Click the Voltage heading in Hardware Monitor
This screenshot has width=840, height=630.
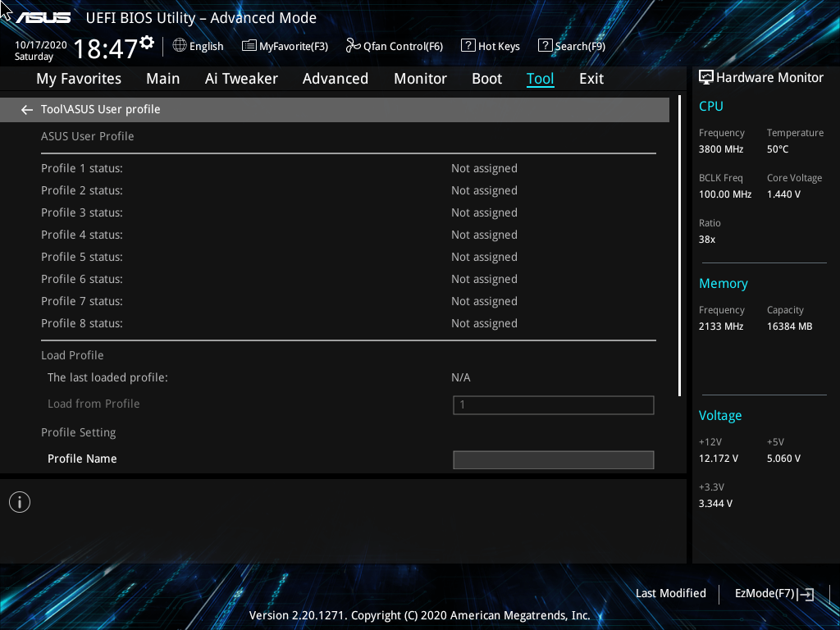pos(720,416)
